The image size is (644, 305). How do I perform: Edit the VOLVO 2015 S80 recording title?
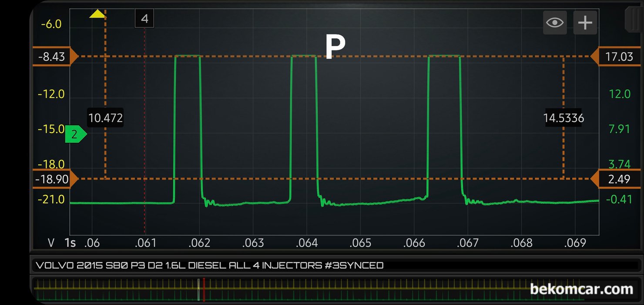(x=209, y=265)
